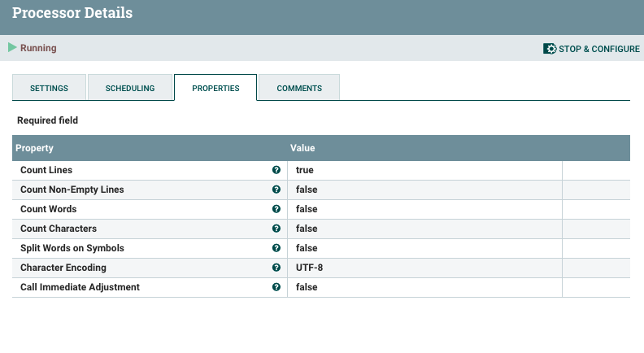Viewport: 644px width, 353px height.
Task: Click the Count Lines value true
Action: pos(305,170)
